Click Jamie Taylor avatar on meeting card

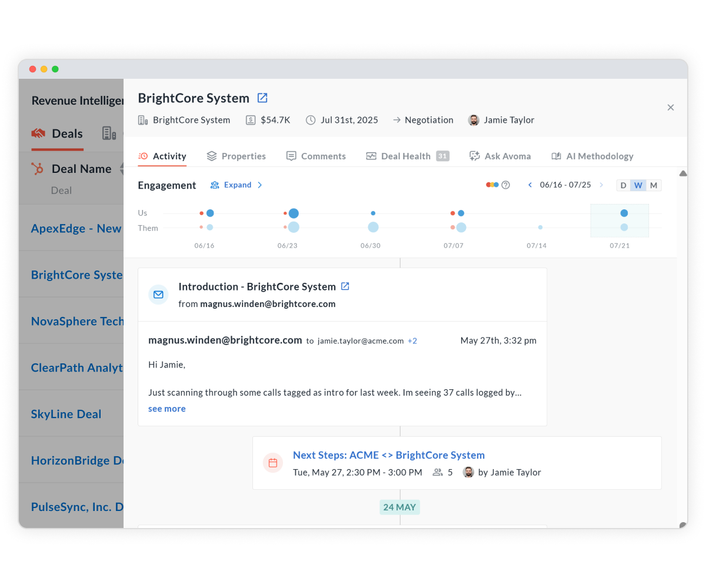tap(468, 472)
